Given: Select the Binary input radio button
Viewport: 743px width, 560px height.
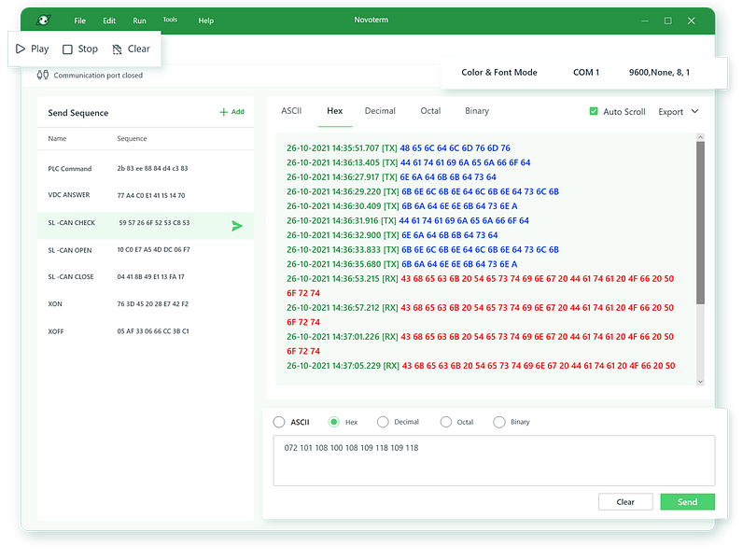Looking at the screenshot, I should tap(499, 422).
